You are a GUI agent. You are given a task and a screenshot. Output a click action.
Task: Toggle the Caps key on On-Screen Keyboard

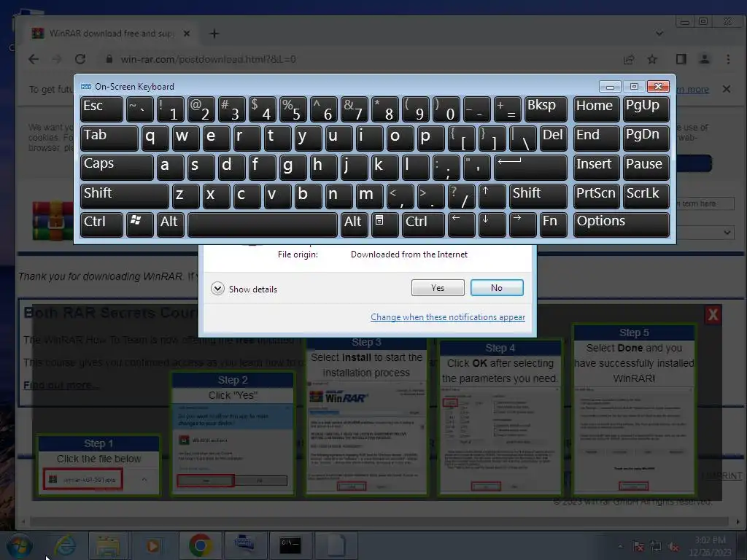pos(117,167)
